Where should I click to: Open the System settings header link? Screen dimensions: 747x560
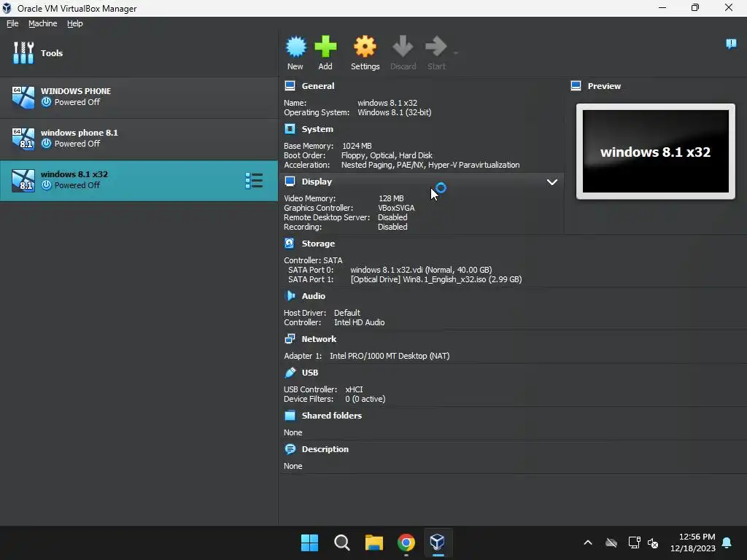[317, 129]
